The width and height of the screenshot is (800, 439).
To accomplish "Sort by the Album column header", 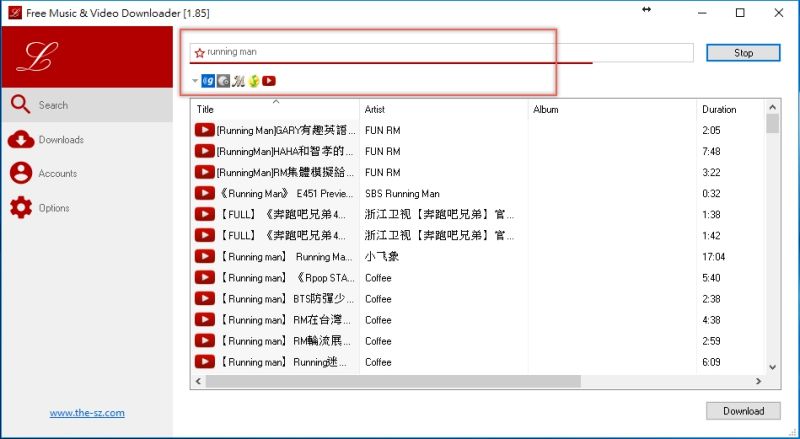I will coord(612,109).
